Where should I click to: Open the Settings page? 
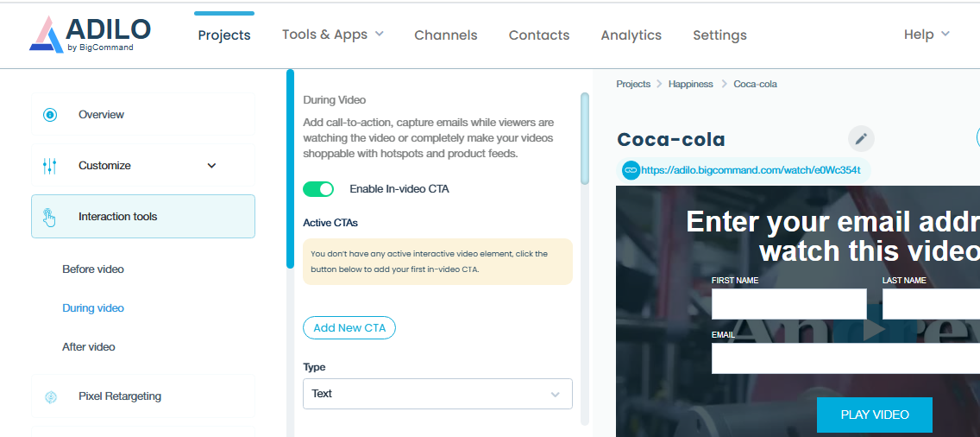tap(719, 35)
